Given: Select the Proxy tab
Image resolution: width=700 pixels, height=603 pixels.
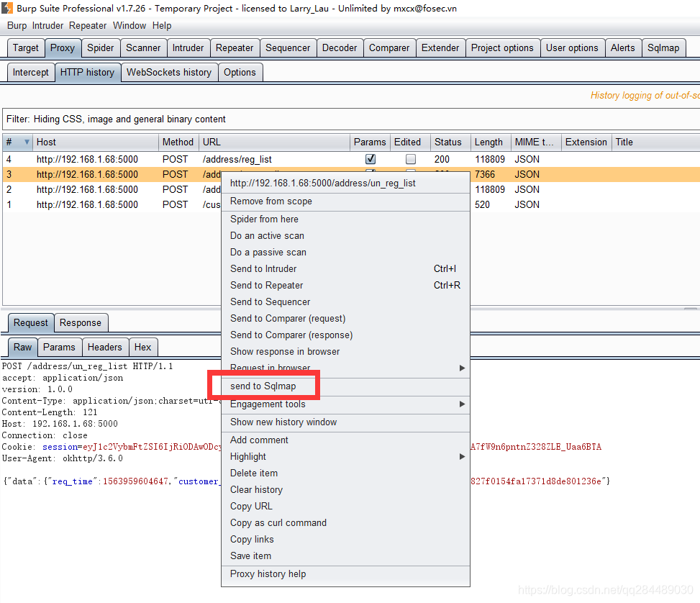Looking at the screenshot, I should (63, 47).
